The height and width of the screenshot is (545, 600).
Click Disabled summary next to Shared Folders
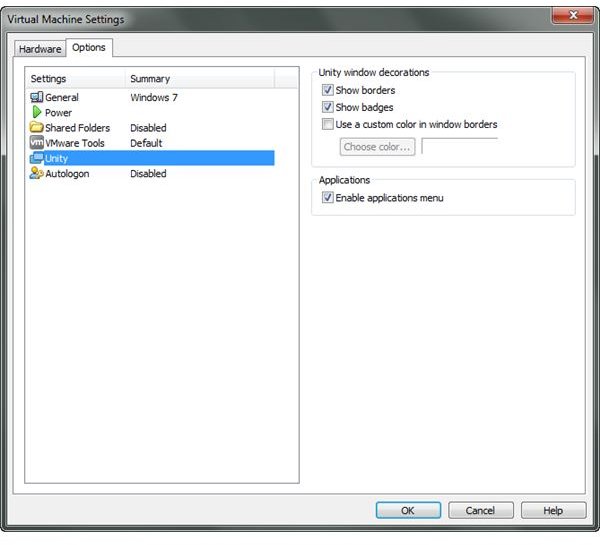[148, 128]
